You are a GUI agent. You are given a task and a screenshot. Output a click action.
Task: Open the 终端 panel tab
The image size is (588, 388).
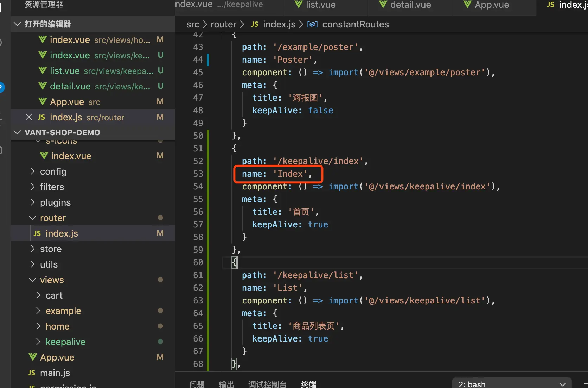(x=309, y=384)
